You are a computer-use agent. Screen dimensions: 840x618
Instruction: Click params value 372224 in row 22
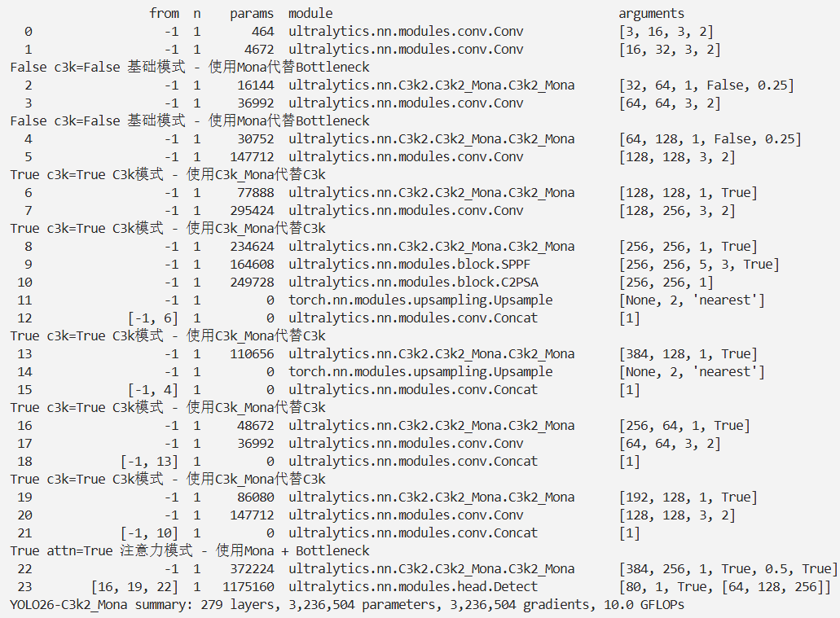[252, 569]
